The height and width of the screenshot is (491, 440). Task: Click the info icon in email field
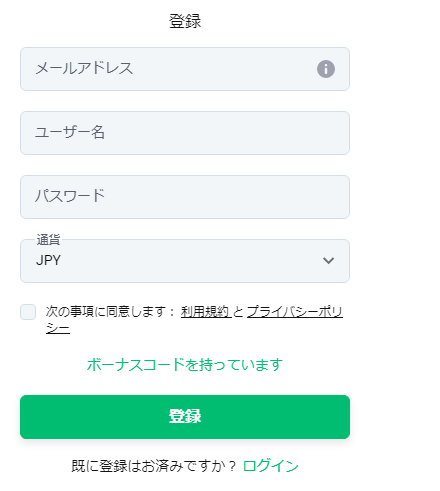pos(326,69)
